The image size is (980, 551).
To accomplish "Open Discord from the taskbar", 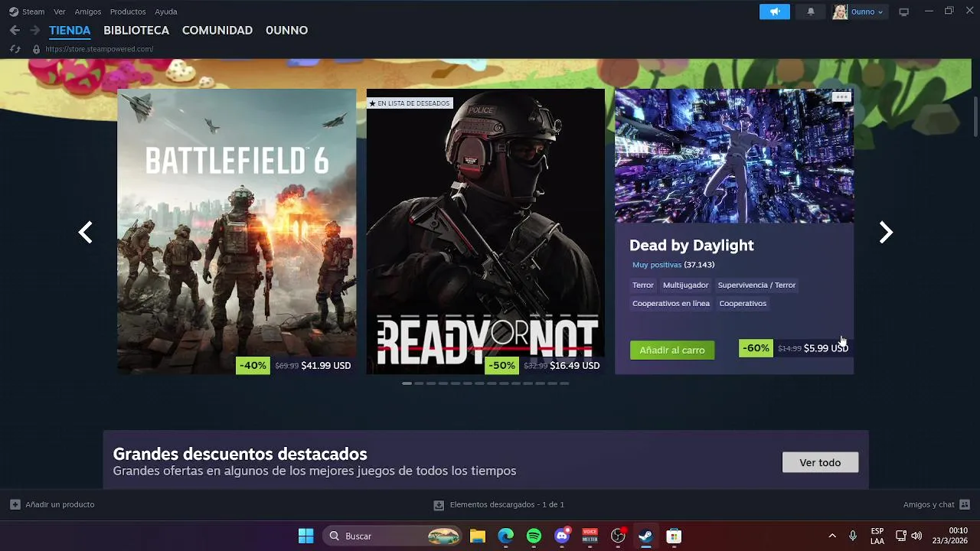I will [562, 536].
